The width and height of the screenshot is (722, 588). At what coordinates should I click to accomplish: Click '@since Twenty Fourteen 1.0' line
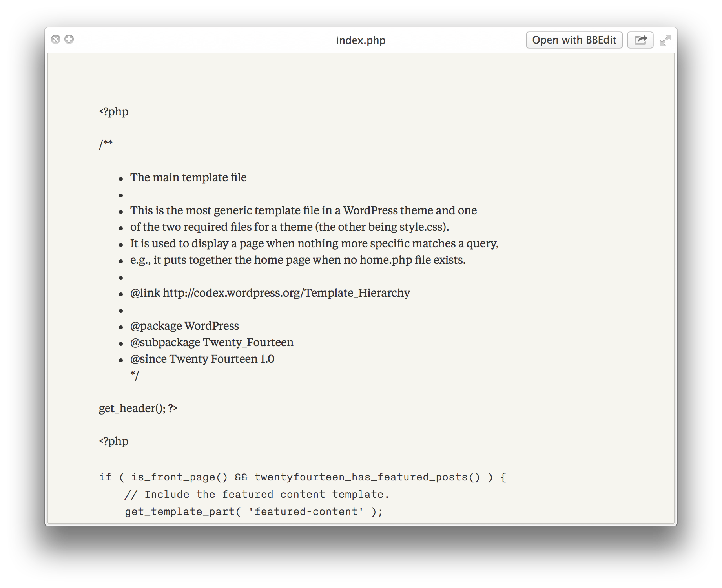pos(202,359)
